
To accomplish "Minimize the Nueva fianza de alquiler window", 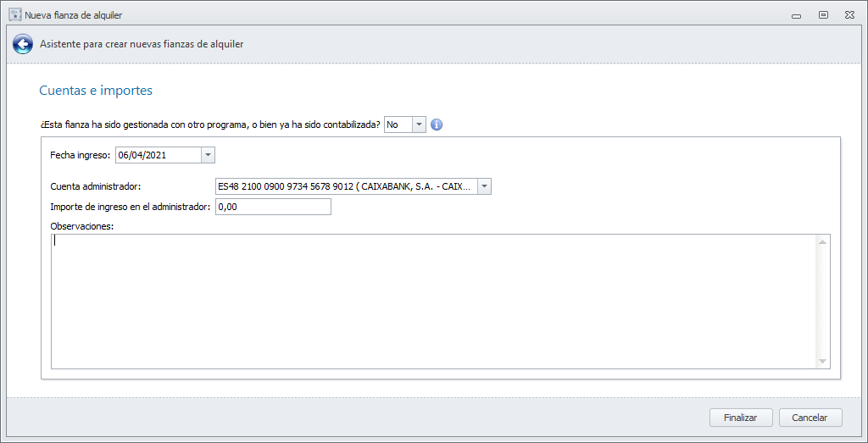I will pos(797,15).
